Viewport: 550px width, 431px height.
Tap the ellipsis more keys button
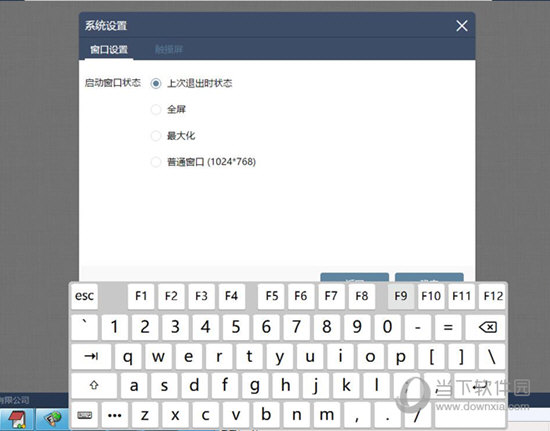click(x=115, y=415)
